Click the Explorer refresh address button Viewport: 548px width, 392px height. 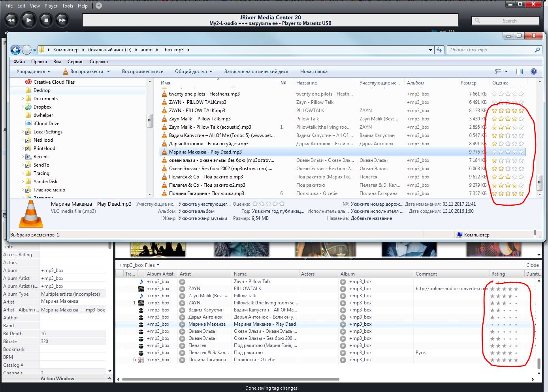click(x=439, y=50)
